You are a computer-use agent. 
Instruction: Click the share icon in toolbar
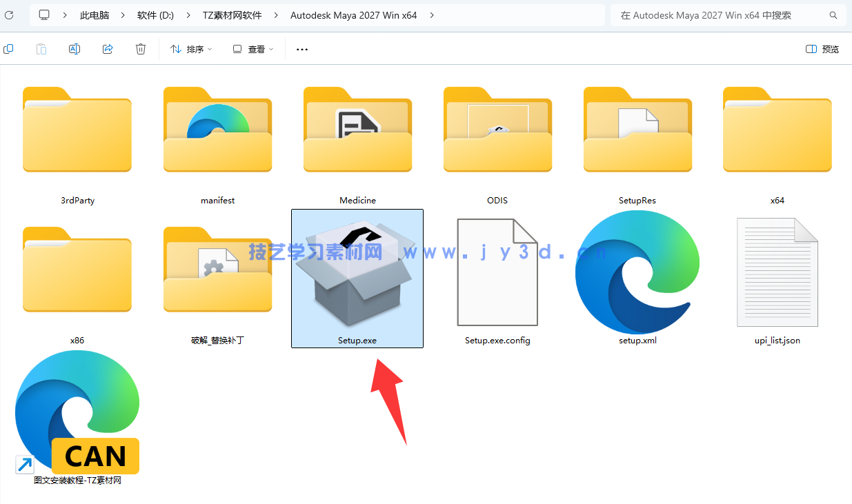tap(108, 49)
